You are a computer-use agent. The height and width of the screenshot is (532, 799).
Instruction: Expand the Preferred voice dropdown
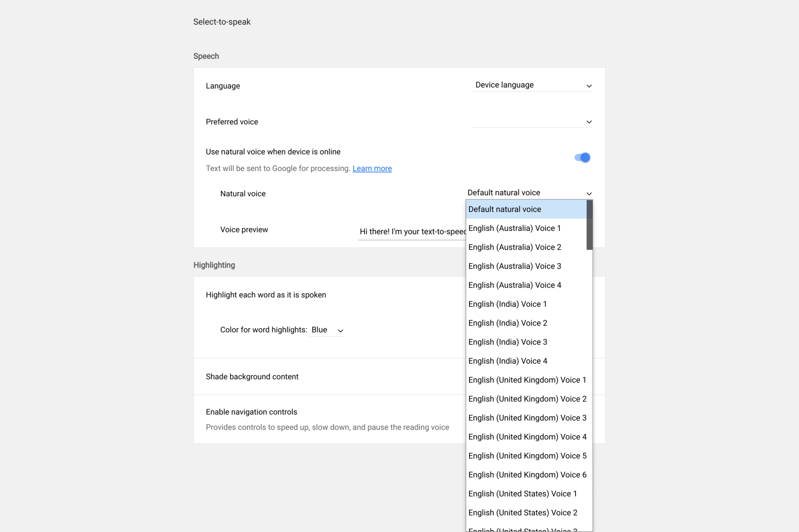[x=533, y=122]
